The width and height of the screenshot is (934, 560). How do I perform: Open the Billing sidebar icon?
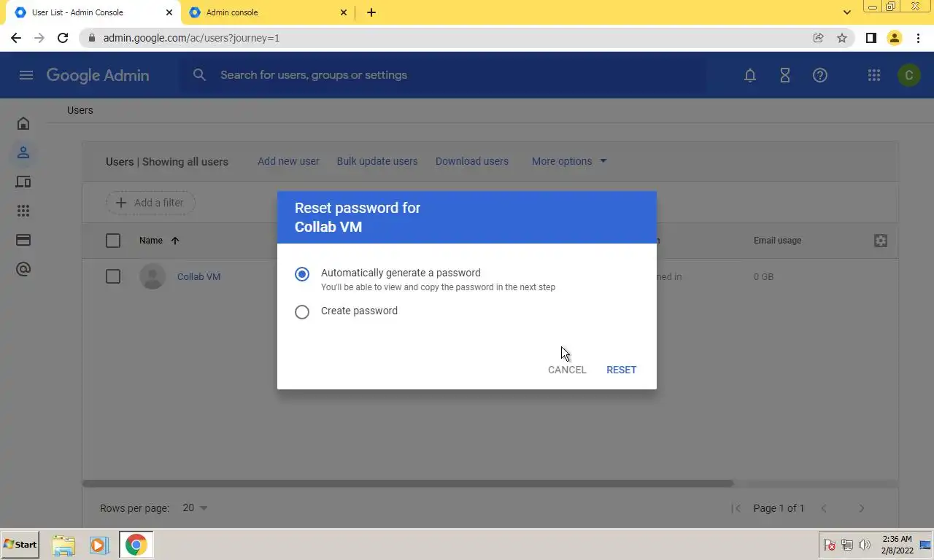23,240
